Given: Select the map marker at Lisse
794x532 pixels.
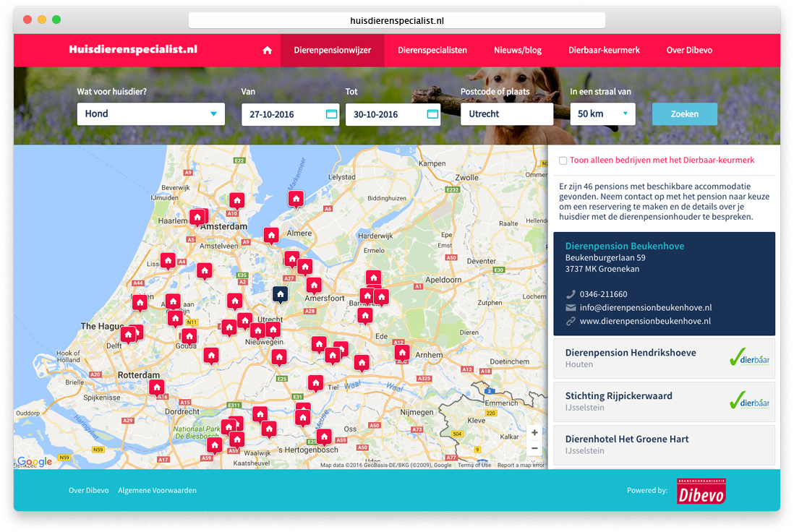Looking at the screenshot, I should coord(168,261).
